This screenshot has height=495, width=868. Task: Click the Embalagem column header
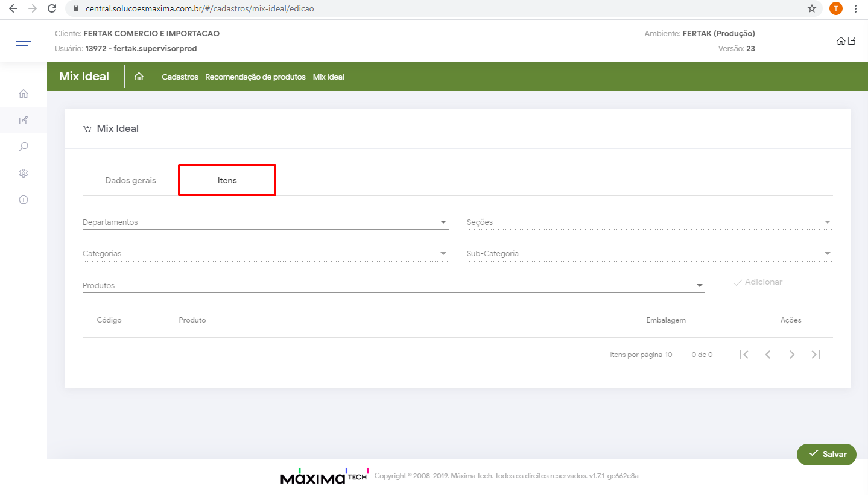coord(666,320)
